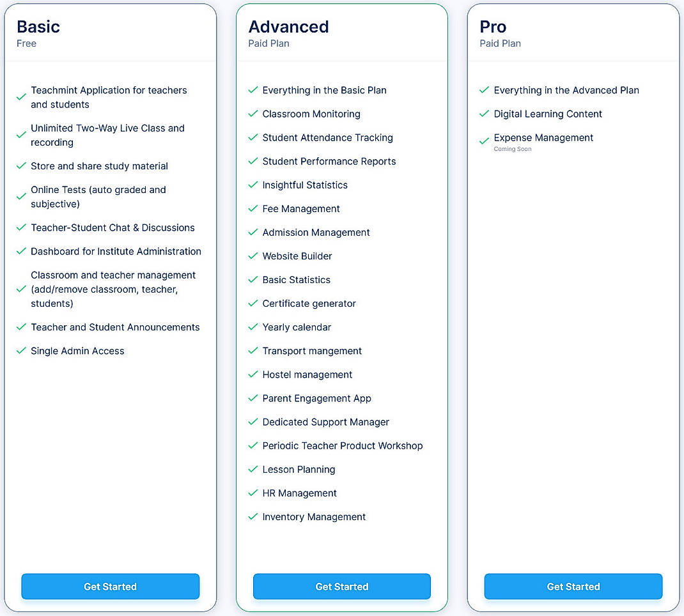This screenshot has height=616, width=684.
Task: Click the Paid Plan subtitle under Advanced
Action: point(268,43)
